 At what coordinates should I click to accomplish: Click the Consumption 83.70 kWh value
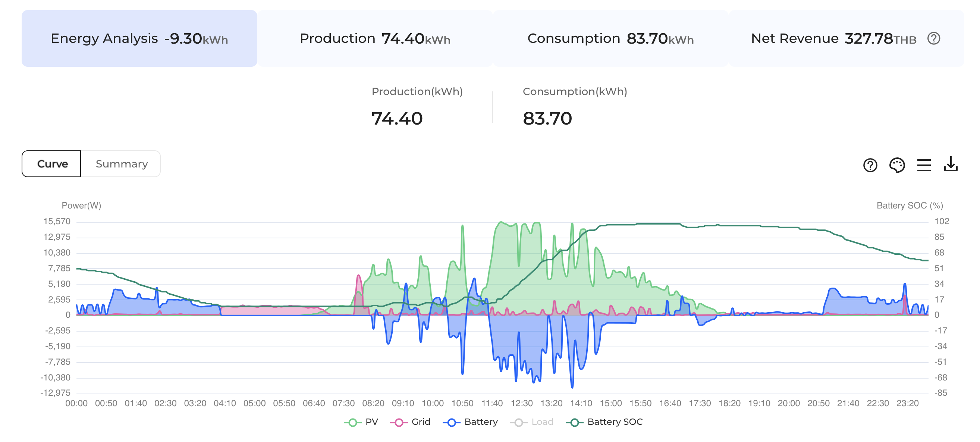click(547, 118)
